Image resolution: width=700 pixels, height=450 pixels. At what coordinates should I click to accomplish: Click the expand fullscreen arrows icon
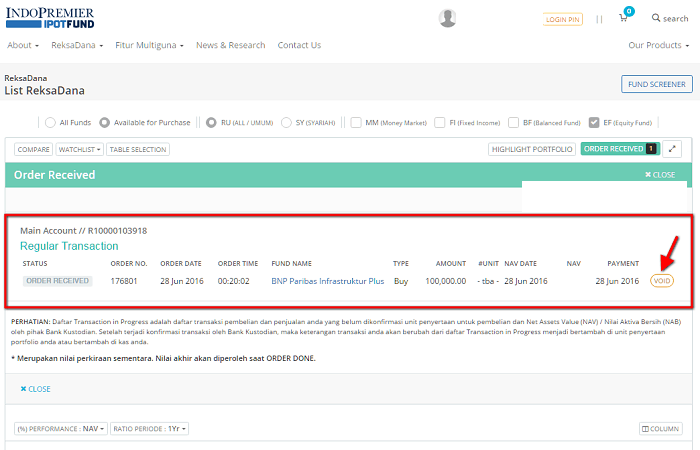click(672, 149)
